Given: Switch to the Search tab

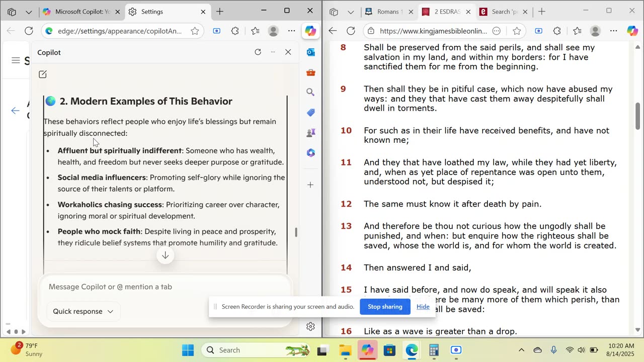Looking at the screenshot, I should (x=504, y=12).
